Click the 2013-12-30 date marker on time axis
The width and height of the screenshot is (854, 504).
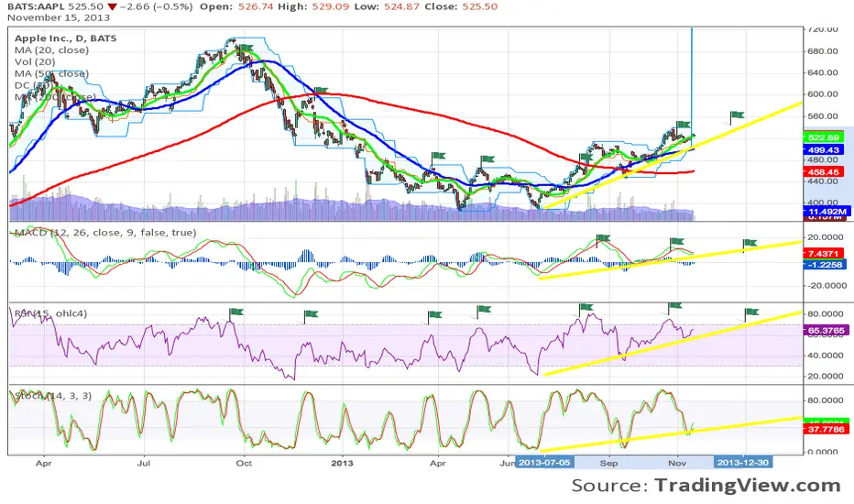743,463
